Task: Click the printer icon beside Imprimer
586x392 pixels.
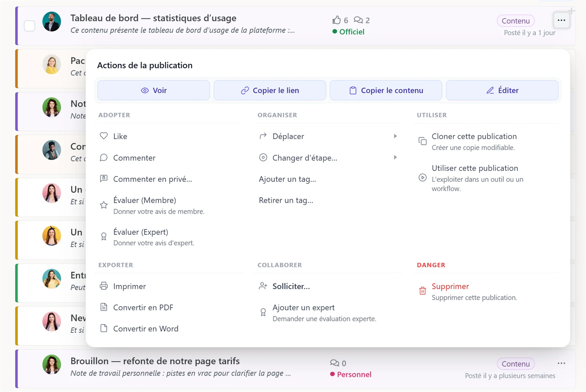Action: pyautogui.click(x=104, y=286)
